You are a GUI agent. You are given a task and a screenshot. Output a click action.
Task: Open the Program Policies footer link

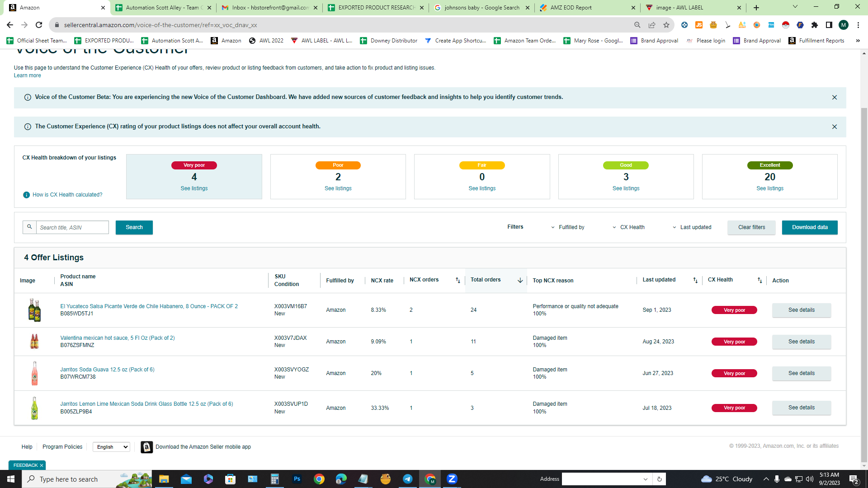tap(62, 447)
